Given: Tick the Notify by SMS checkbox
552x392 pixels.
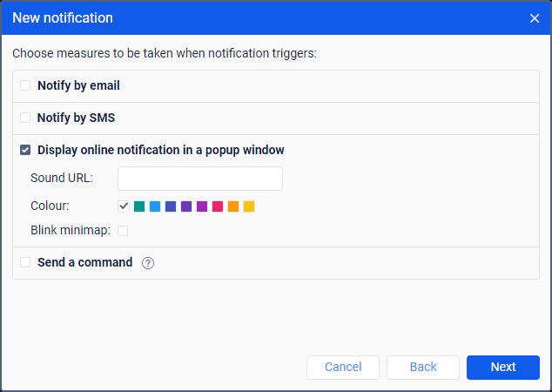Looking at the screenshot, I should click(x=25, y=118).
